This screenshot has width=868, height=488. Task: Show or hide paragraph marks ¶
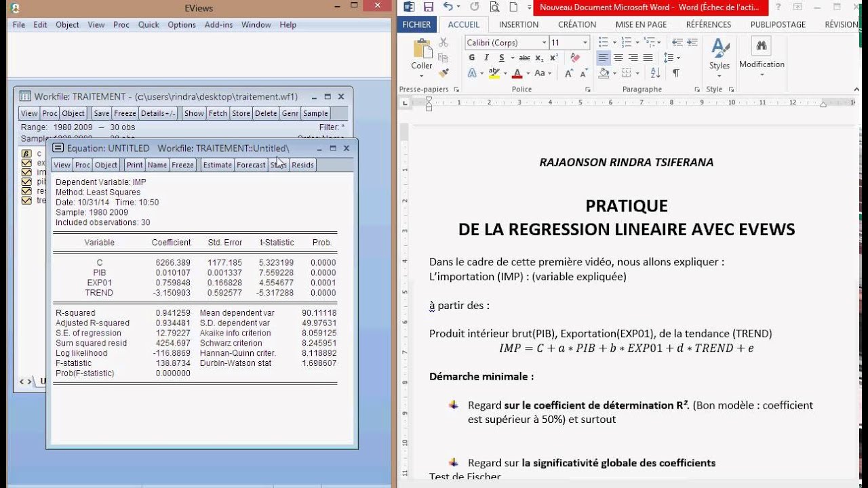(x=675, y=73)
